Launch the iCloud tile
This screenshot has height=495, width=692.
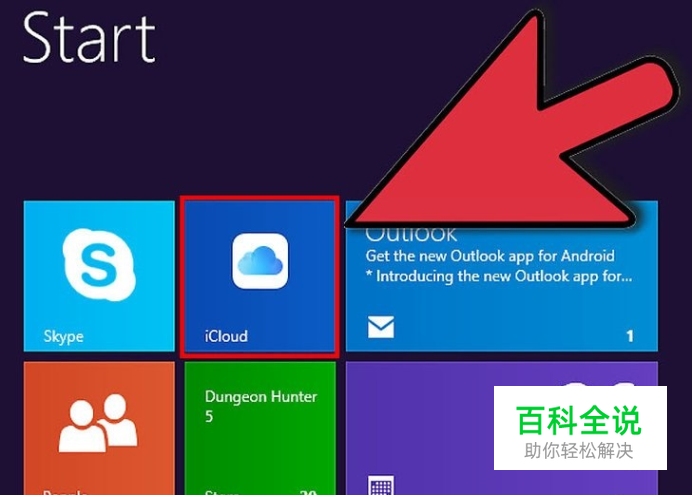tap(260, 276)
